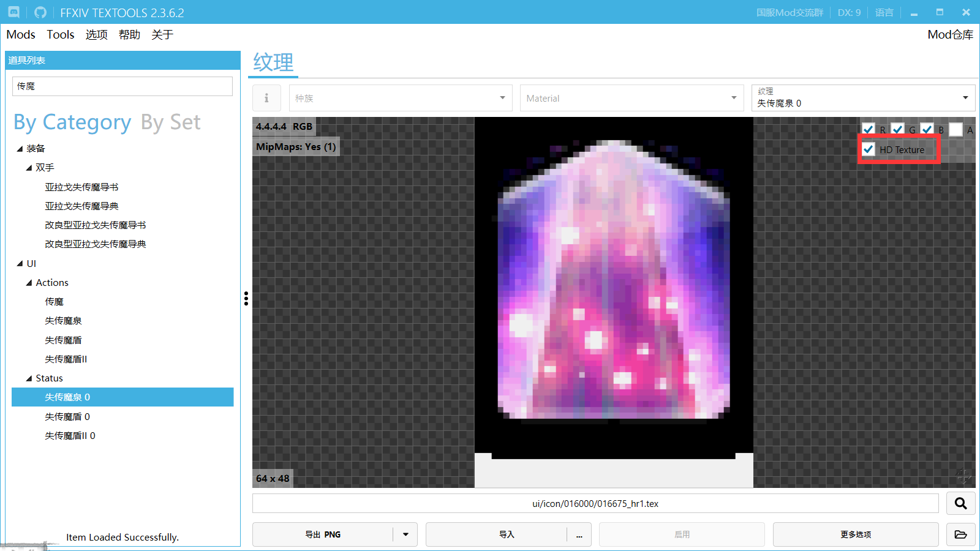Click the vertical dots panel splitter
Image resolution: width=980 pixels, height=551 pixels.
[246, 298]
